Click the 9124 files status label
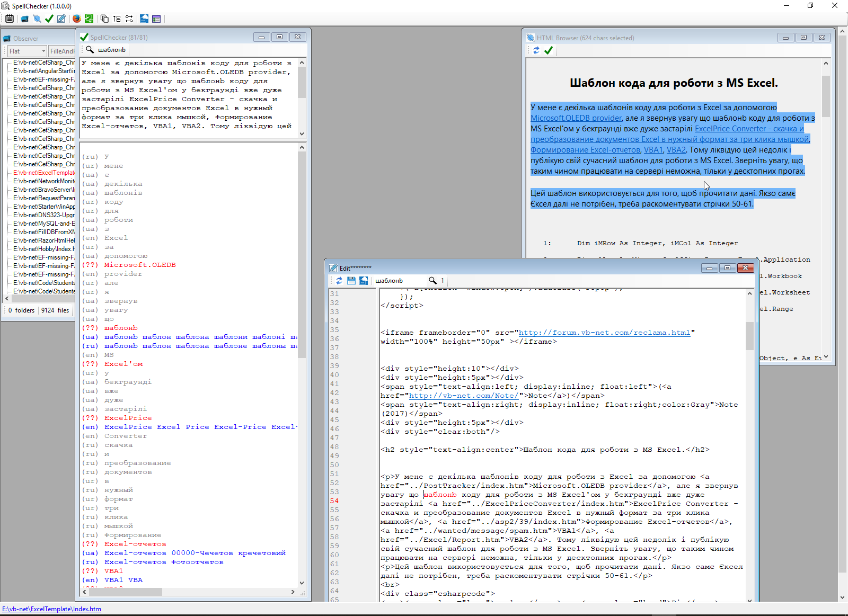848x616 pixels. [x=55, y=310]
